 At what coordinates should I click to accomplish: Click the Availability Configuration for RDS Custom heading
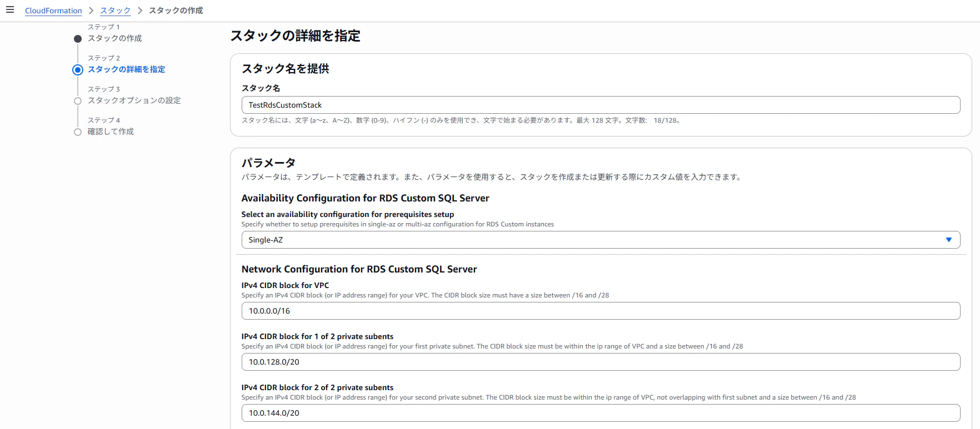click(x=365, y=198)
